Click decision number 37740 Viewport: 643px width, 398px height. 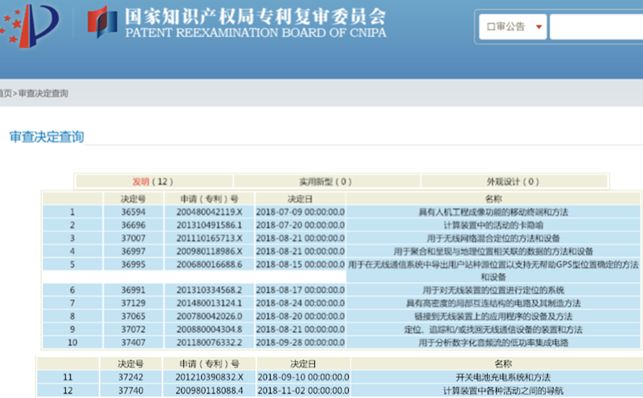point(131,391)
